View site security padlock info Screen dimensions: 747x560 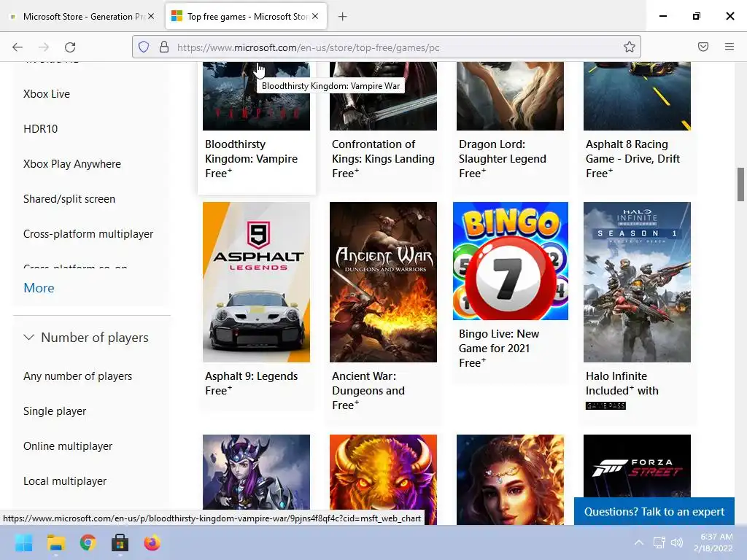click(x=164, y=47)
